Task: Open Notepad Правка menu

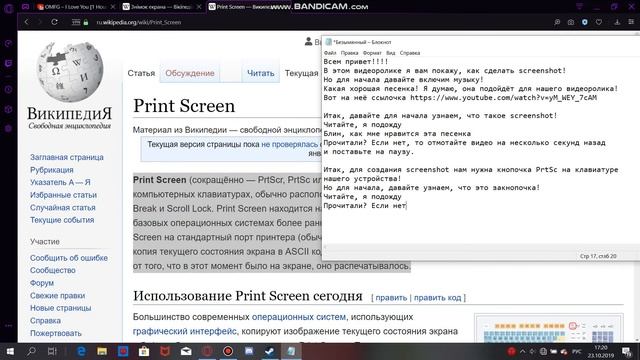Action: [x=349, y=53]
